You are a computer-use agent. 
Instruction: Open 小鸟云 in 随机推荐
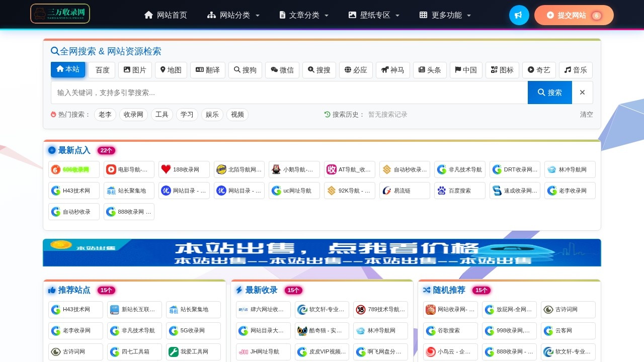[450, 352]
